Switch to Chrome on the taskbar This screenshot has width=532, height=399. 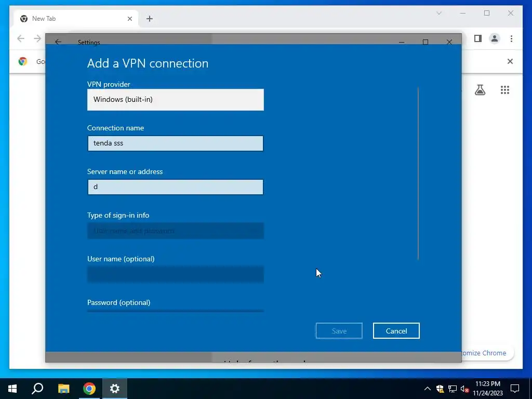[89, 389]
